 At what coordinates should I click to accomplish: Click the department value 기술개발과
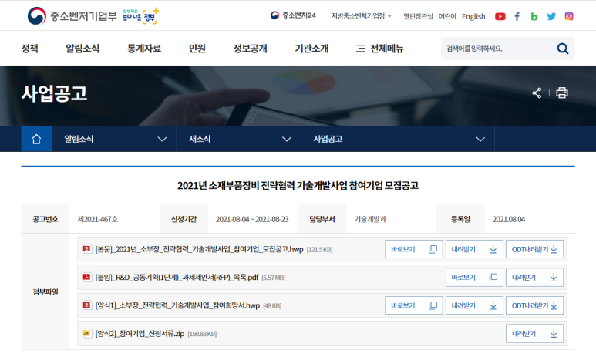tap(370, 219)
